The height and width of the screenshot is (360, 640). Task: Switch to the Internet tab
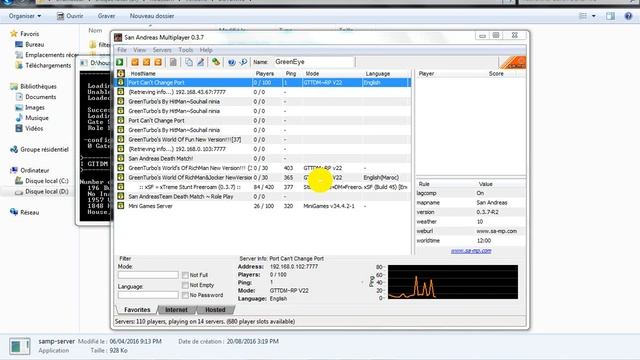coord(176,309)
